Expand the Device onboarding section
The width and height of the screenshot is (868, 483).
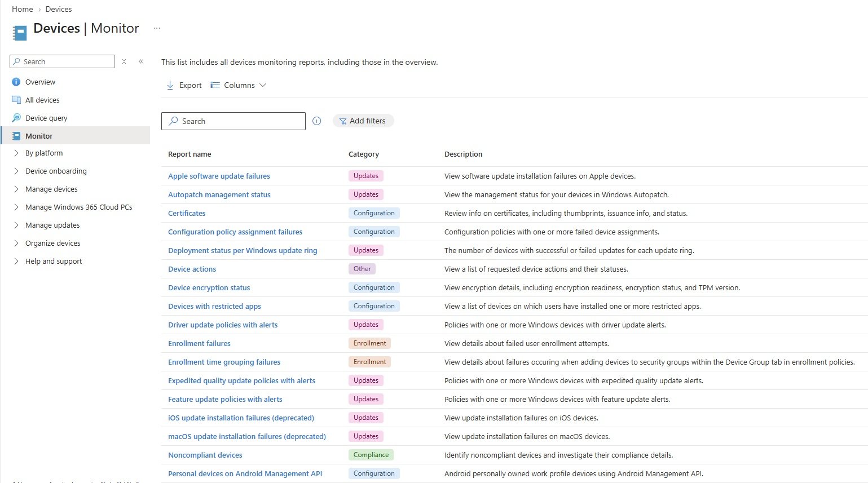coord(16,171)
